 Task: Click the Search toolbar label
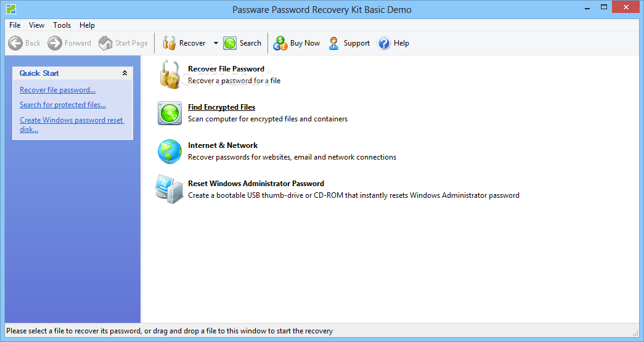click(251, 43)
